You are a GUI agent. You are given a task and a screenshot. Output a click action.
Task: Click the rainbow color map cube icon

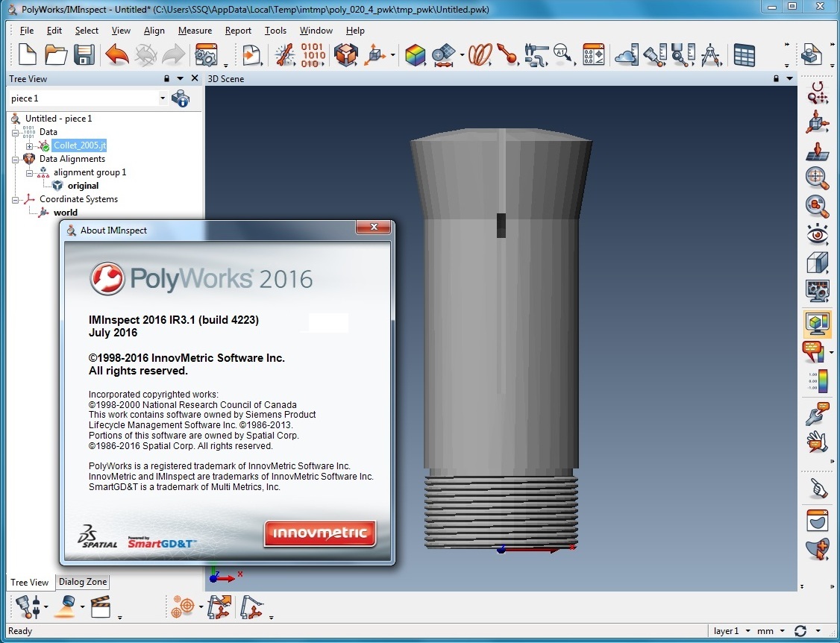(416, 54)
